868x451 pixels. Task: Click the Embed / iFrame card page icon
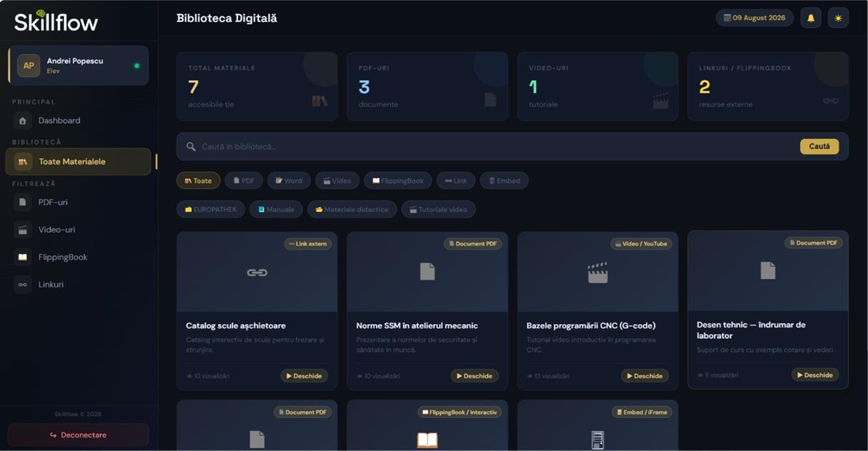598,440
